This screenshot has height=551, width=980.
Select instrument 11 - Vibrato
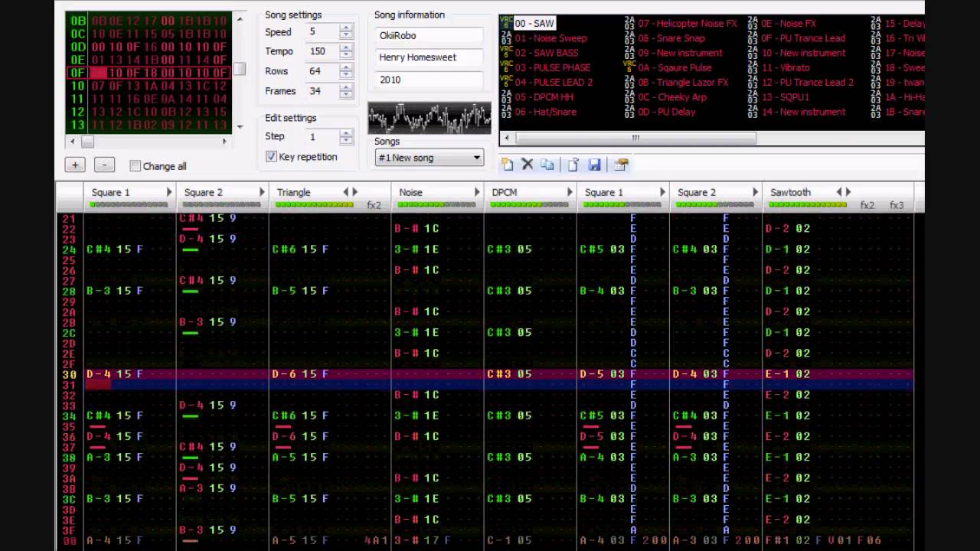785,67
